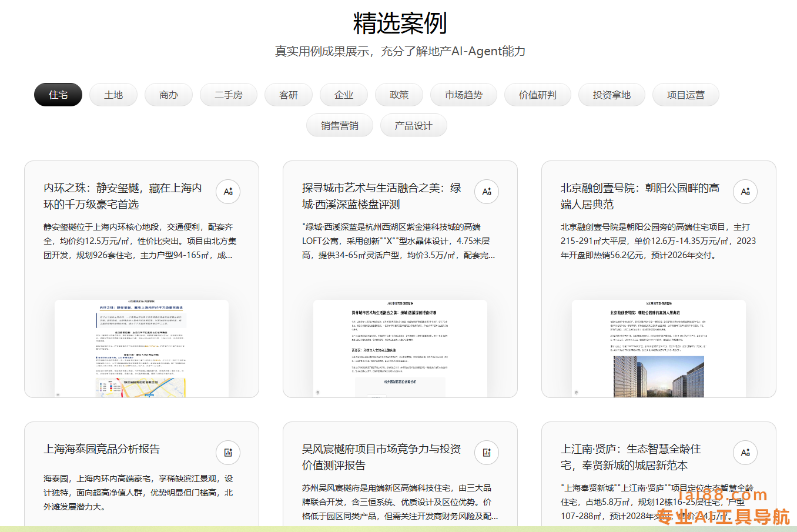Click the 绿城·西溪深蓝是杭州西湖区 description text
This screenshot has height=532, width=797.
pyautogui.click(x=399, y=241)
